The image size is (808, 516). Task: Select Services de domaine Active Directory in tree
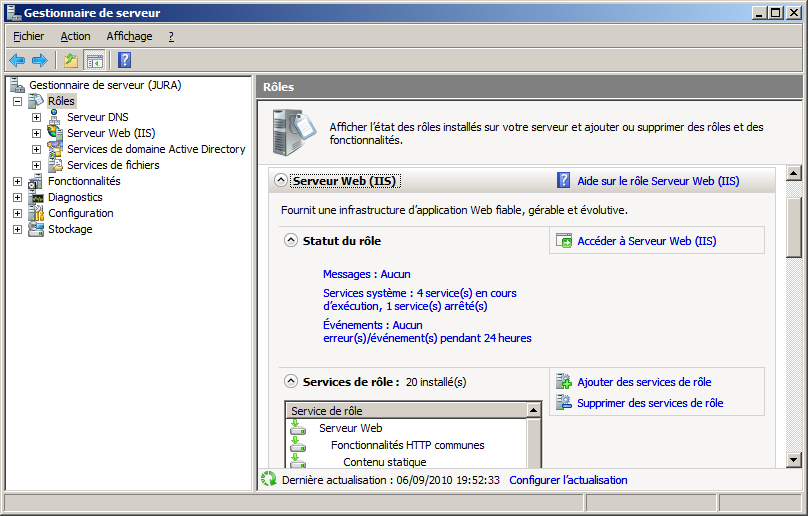[156, 149]
